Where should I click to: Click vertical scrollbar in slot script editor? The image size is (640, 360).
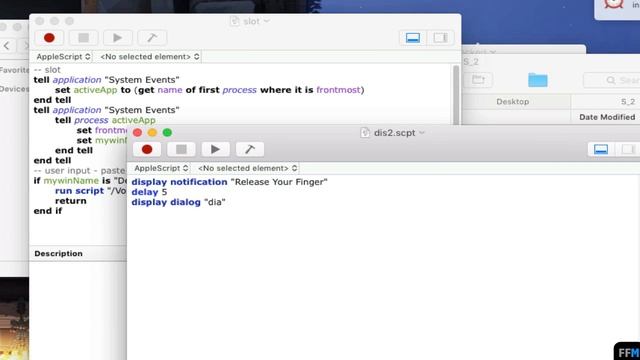click(456, 94)
